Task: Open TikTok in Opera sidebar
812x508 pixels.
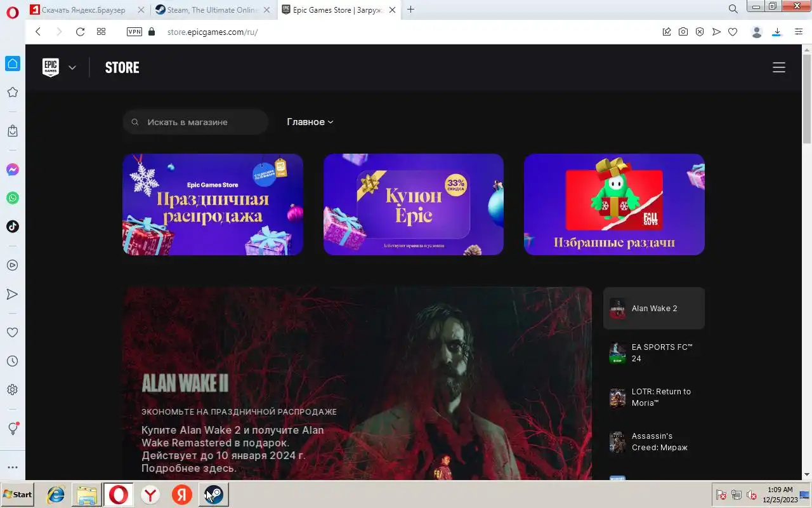Action: click(x=12, y=227)
